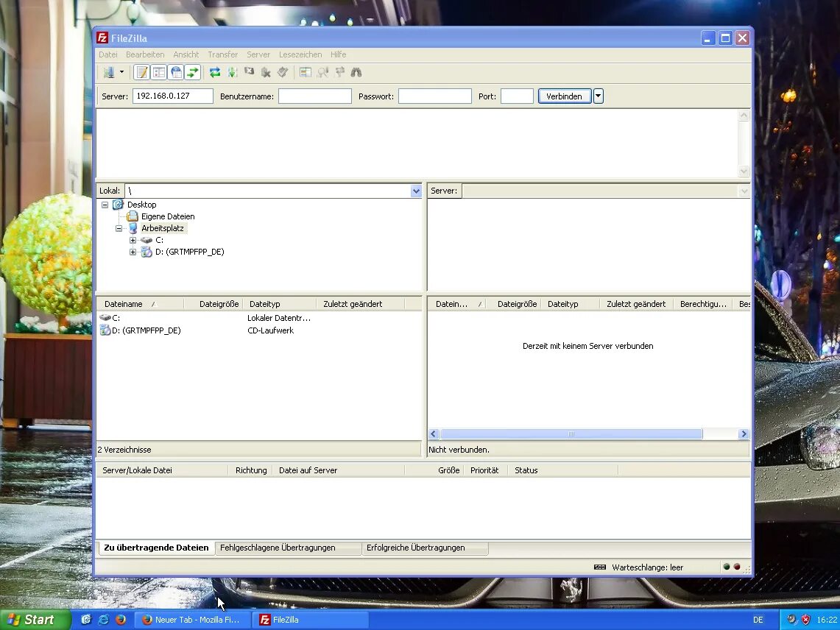The height and width of the screenshot is (630, 840).
Task: Sort remote list by Datein... column
Action: click(457, 304)
